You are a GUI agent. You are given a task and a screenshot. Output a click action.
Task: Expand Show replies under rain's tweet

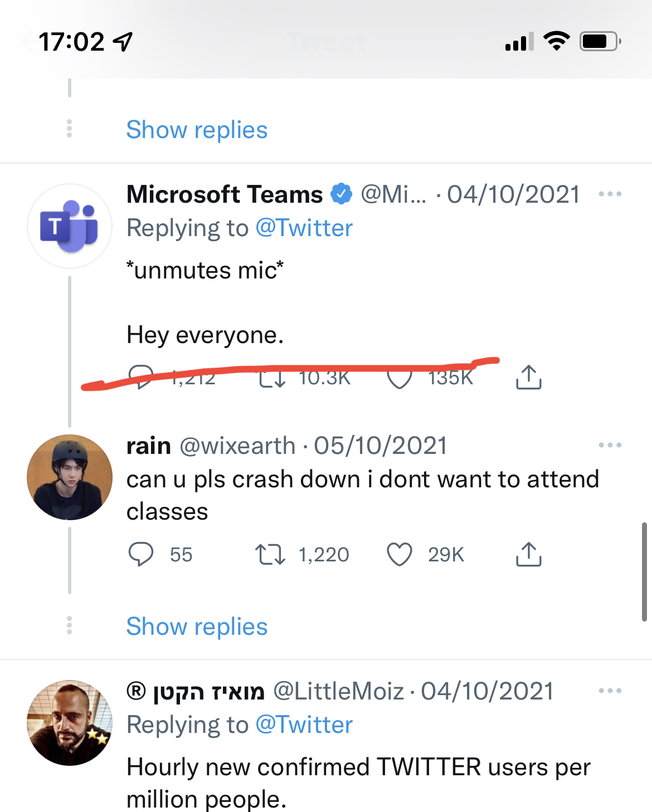(197, 626)
